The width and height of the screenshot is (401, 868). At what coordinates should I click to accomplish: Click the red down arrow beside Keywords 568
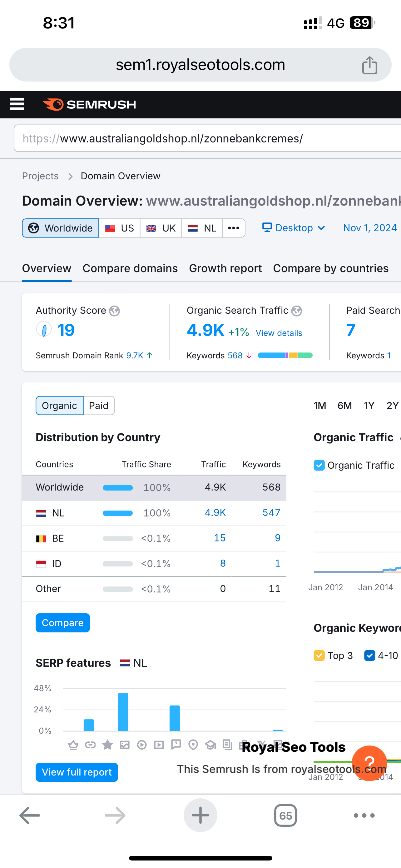(x=249, y=356)
